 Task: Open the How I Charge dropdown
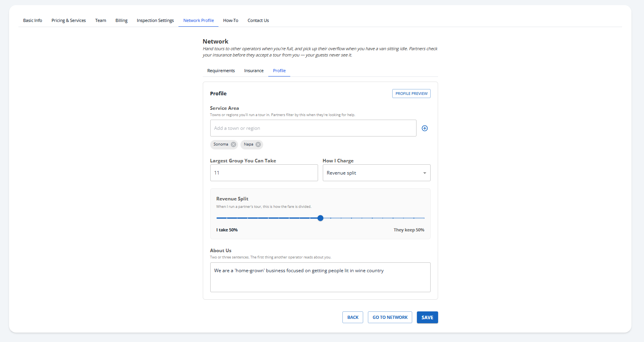click(x=377, y=173)
